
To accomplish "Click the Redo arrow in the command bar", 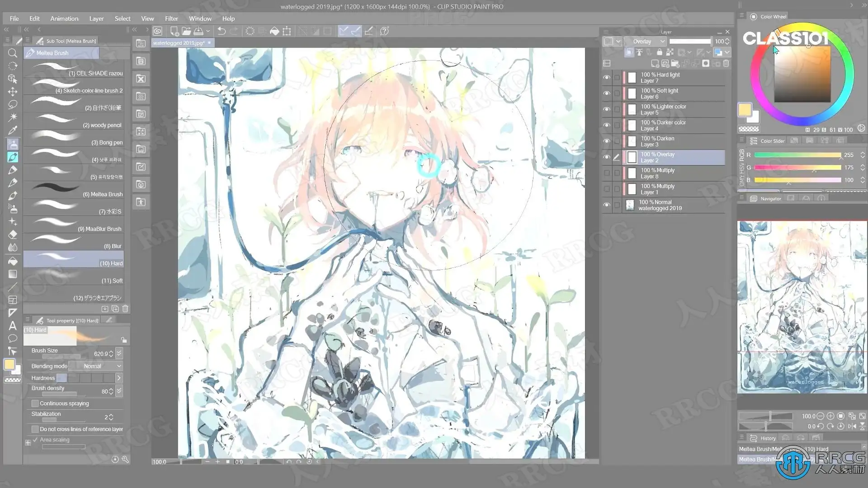I will [x=234, y=31].
